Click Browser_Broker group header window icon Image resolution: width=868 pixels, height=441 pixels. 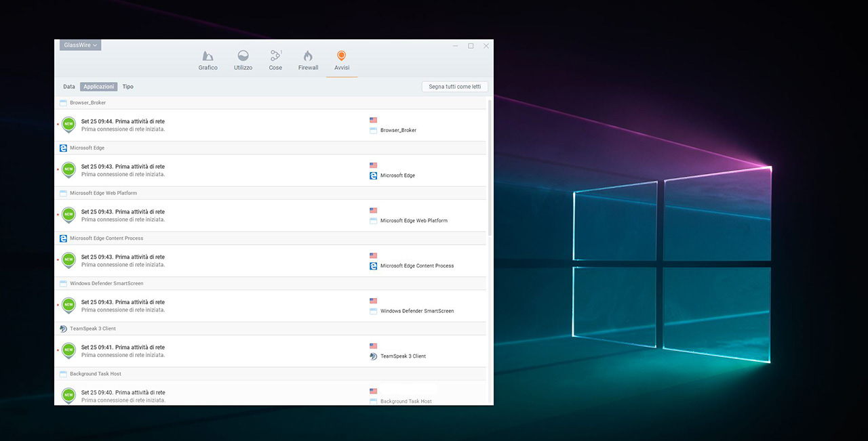[x=63, y=103]
